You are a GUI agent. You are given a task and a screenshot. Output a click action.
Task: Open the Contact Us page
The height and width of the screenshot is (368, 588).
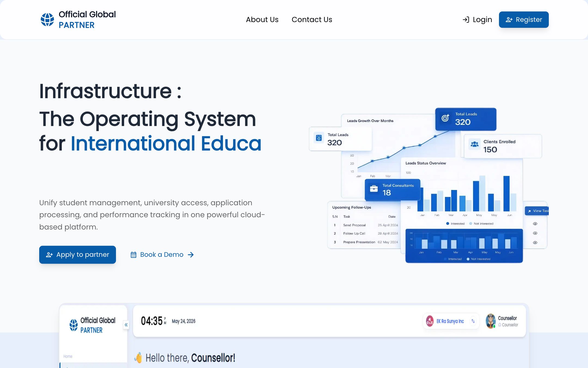tap(312, 20)
